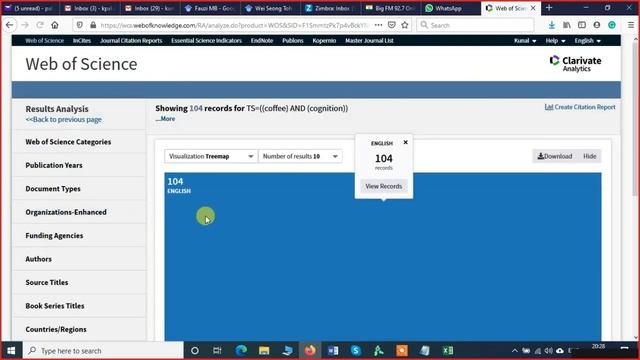Open Create Citation Report link

[580, 107]
